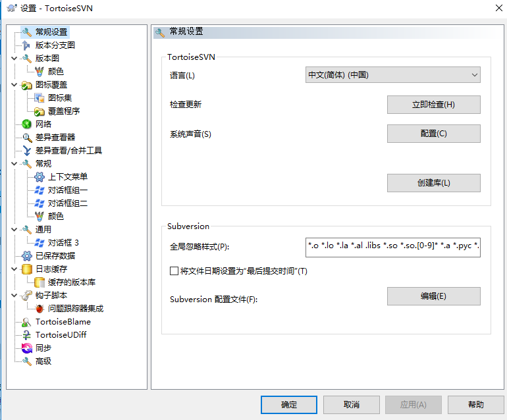Collapse the 版本图 tree node
The width and height of the screenshot is (507, 420).
(x=14, y=59)
